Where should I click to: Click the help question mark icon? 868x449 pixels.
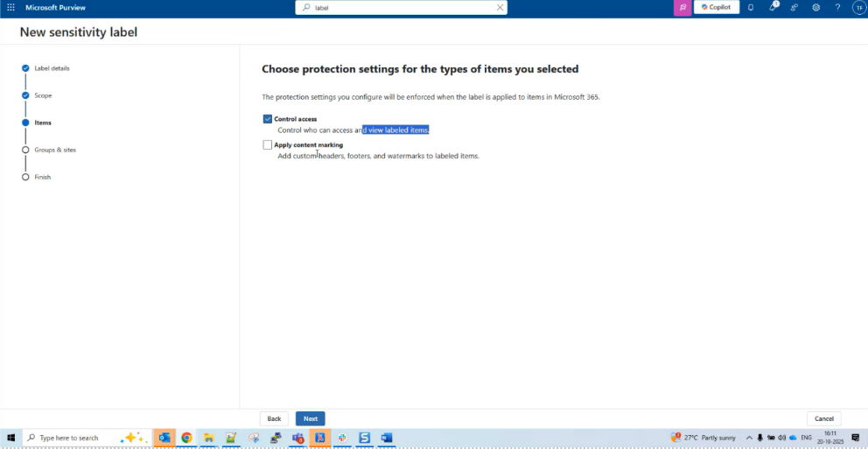pyautogui.click(x=837, y=7)
